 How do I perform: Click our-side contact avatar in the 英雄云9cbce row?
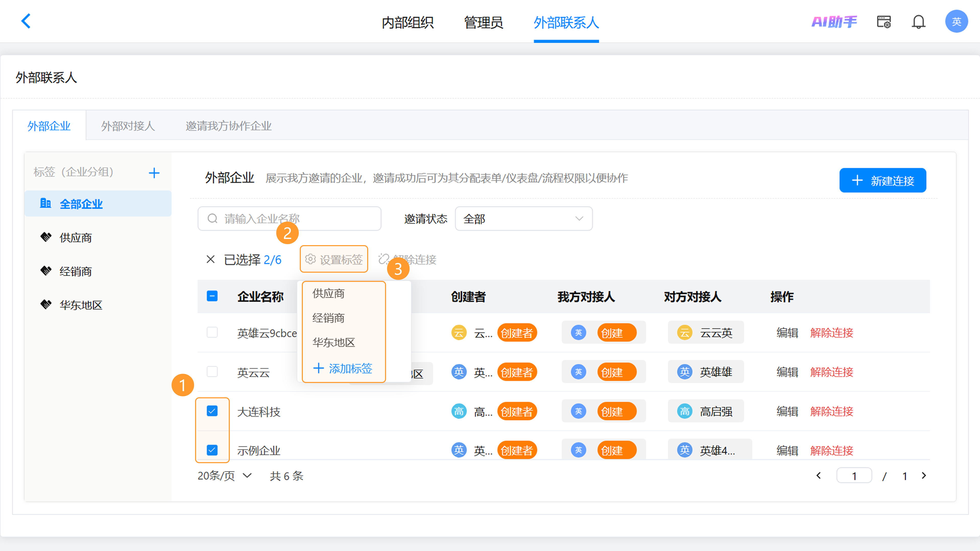[578, 333]
